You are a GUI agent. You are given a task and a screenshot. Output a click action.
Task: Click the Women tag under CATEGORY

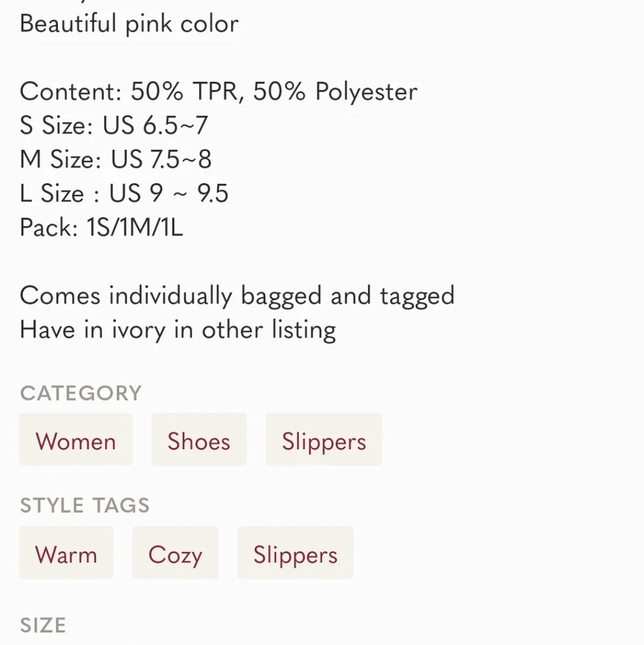point(75,440)
